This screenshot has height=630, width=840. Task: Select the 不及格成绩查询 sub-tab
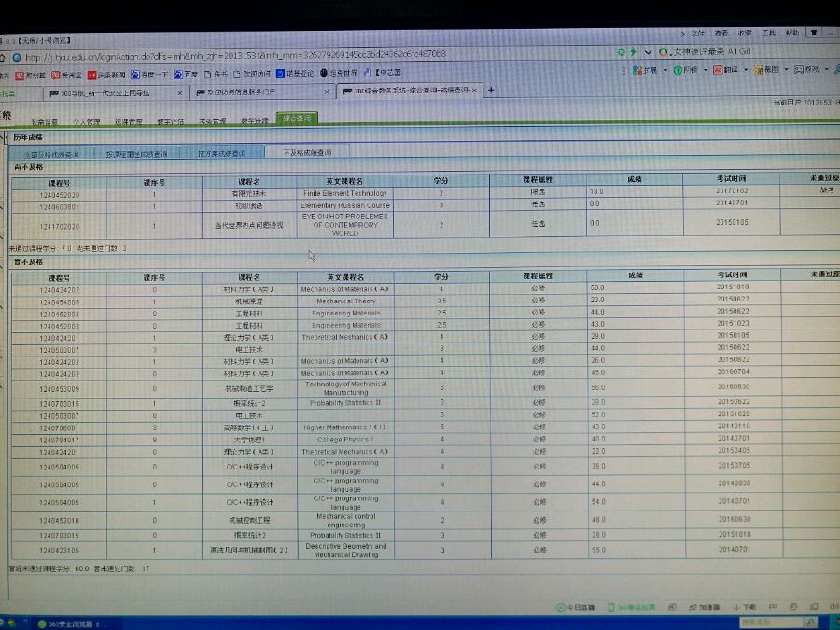tap(307, 152)
